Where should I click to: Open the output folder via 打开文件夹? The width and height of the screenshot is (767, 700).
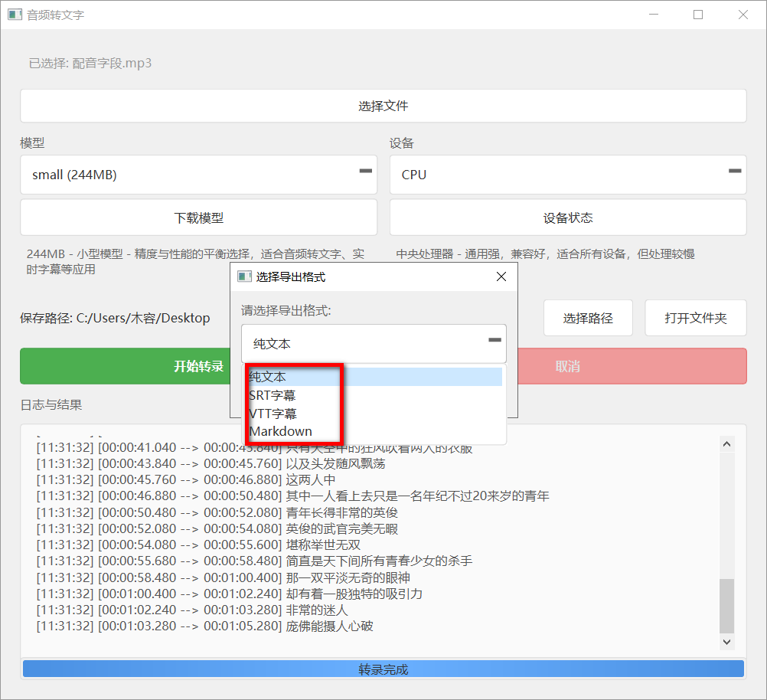point(695,317)
